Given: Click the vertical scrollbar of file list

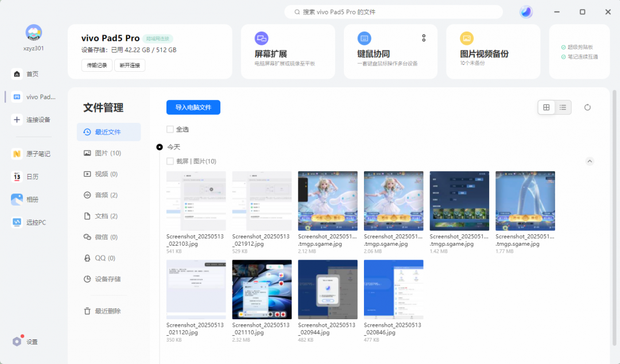Looking at the screenshot, I should [x=614, y=218].
